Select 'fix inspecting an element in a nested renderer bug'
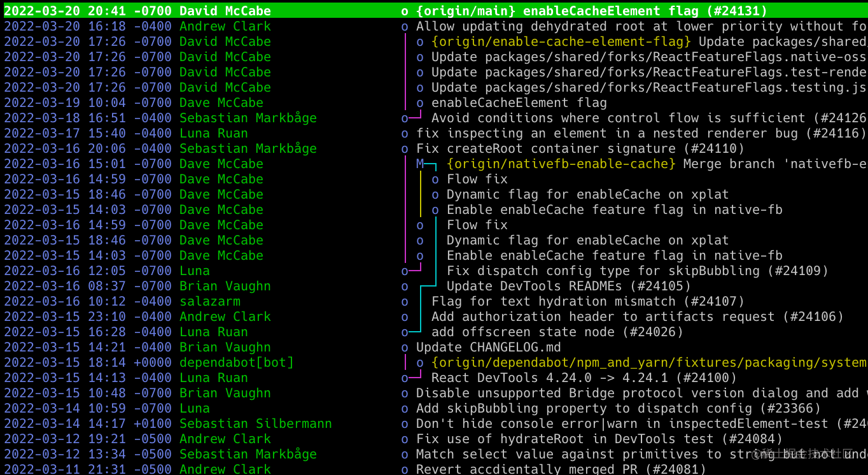Screen dimensions: 868x475 [x=641, y=133]
